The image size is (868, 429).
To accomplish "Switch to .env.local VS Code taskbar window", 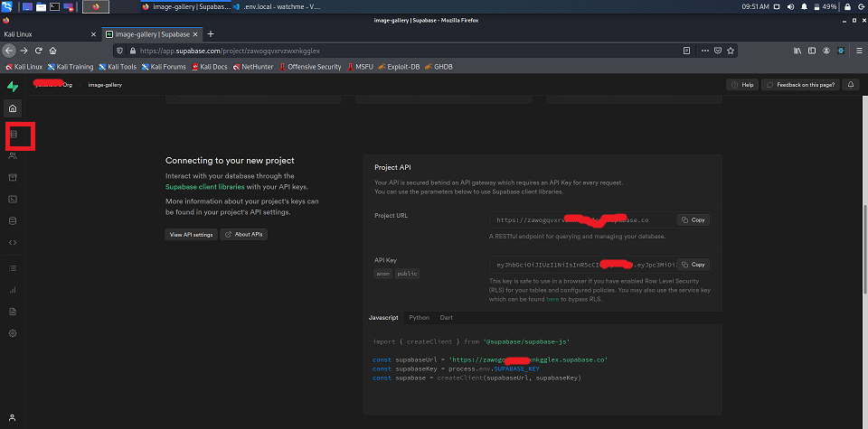I will tap(277, 6).
